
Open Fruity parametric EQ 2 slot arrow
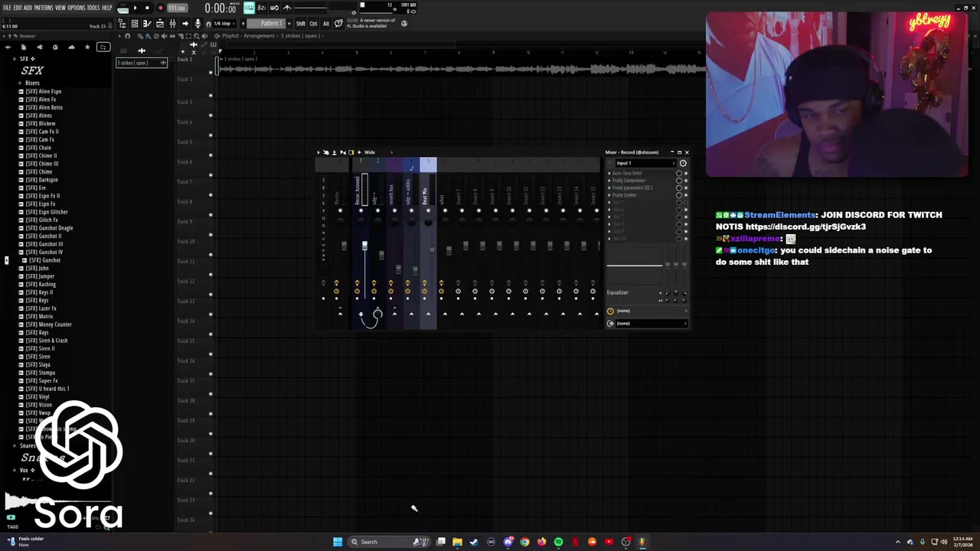pos(609,188)
